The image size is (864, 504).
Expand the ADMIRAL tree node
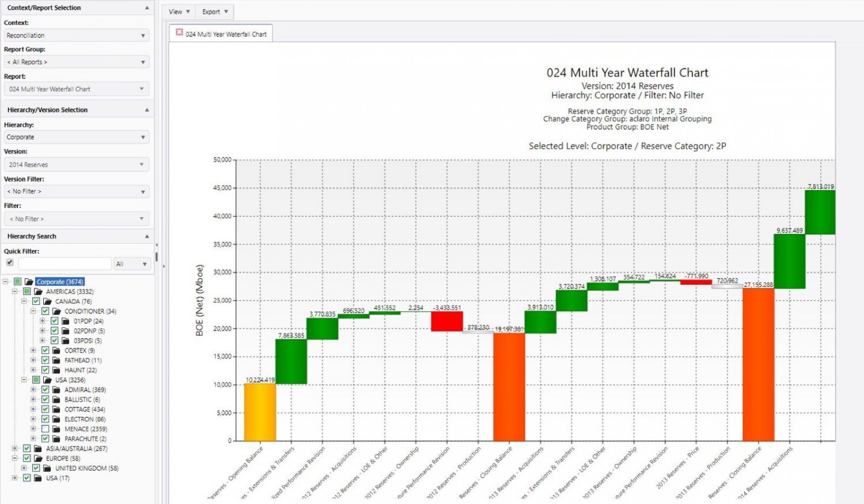[x=33, y=390]
